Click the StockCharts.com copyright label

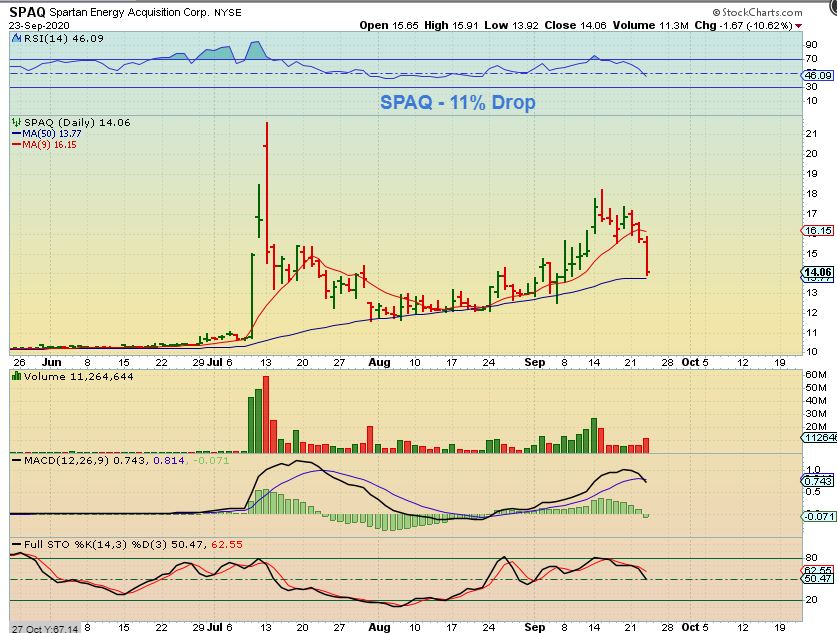[x=757, y=12]
